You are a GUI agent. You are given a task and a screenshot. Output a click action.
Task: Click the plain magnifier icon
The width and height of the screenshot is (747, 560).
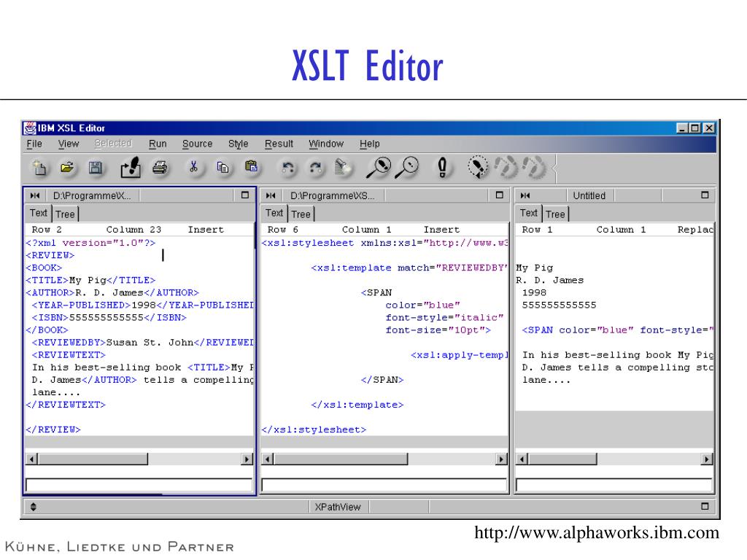click(407, 168)
